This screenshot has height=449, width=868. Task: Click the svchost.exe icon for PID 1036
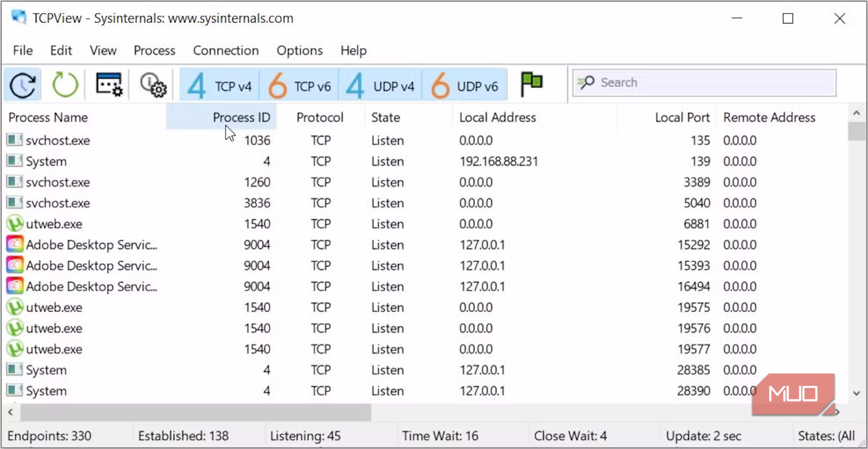coord(14,140)
